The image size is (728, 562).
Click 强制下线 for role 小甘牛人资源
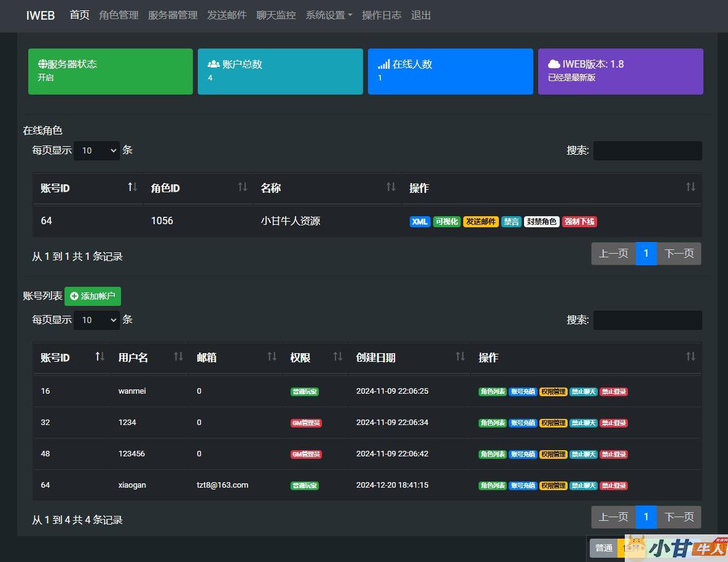point(579,222)
